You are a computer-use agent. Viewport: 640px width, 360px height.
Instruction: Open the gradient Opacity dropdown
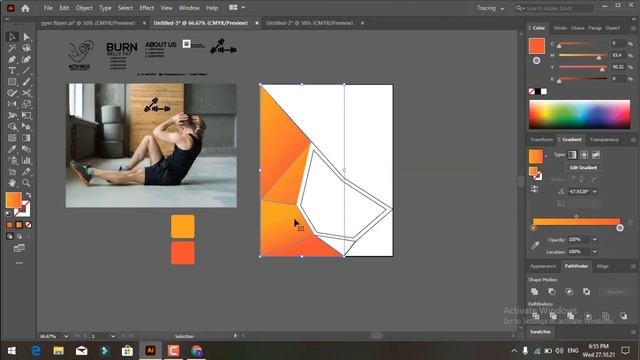[595, 240]
